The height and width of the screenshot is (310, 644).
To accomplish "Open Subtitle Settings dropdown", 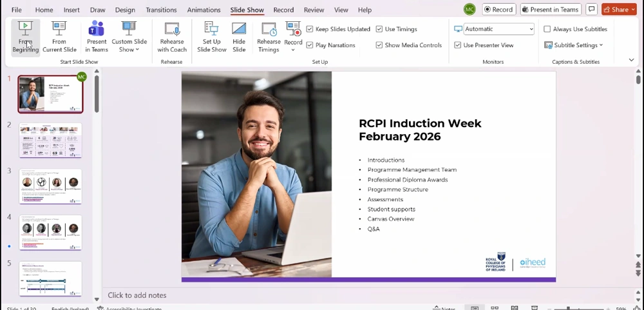I will [574, 45].
